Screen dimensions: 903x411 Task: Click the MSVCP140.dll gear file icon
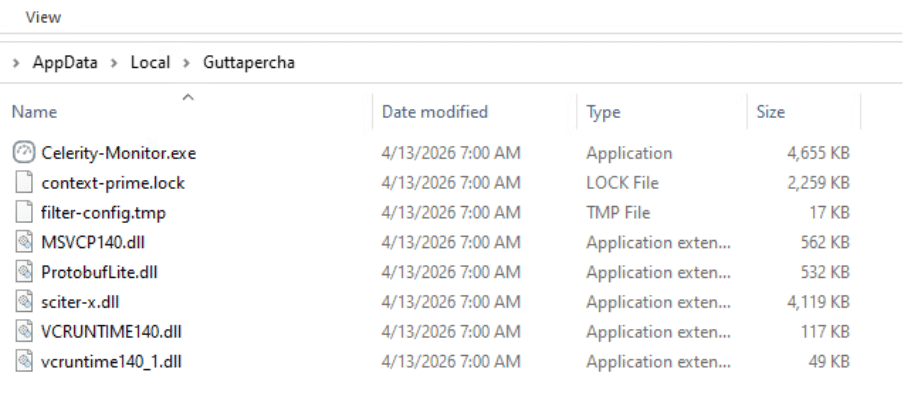coord(24,242)
